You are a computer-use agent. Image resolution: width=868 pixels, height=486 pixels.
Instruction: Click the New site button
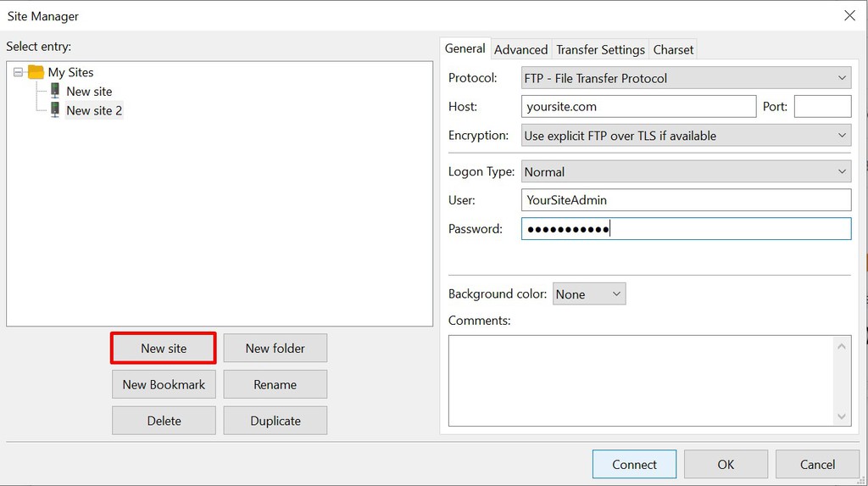coord(164,348)
